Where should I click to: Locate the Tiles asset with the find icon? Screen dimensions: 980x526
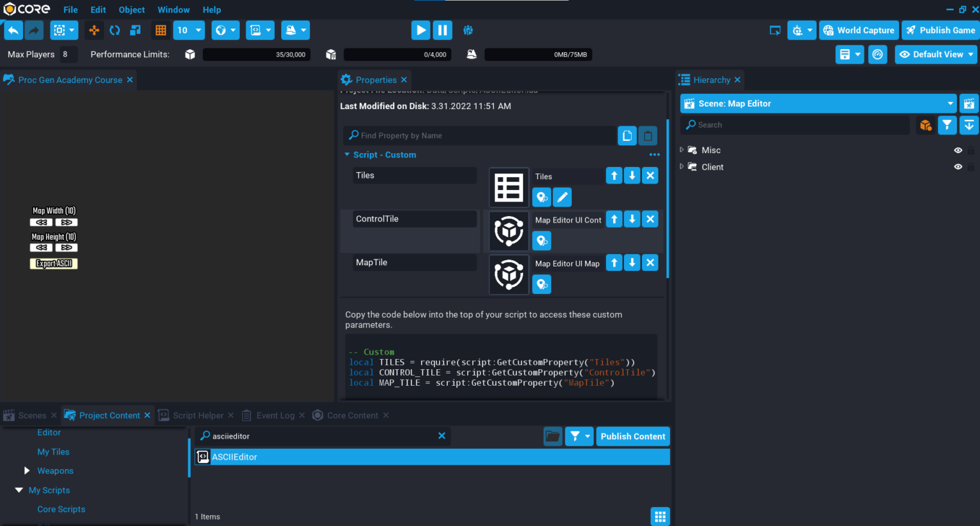(x=542, y=197)
